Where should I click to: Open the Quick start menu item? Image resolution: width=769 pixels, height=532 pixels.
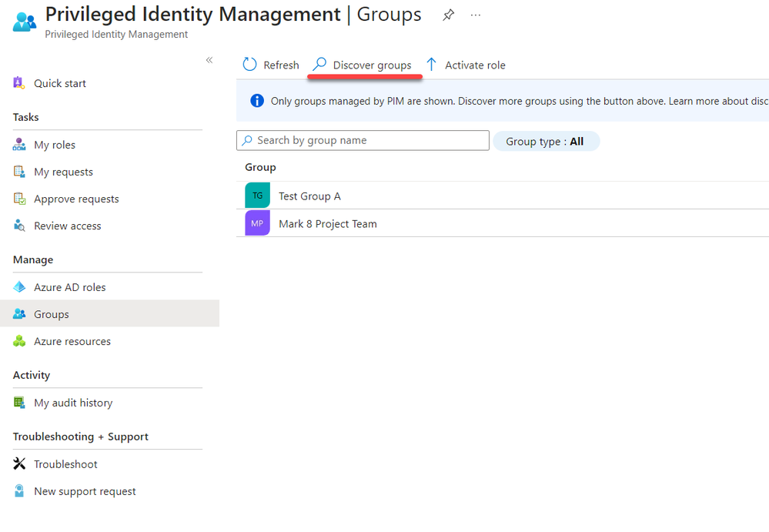click(x=59, y=83)
